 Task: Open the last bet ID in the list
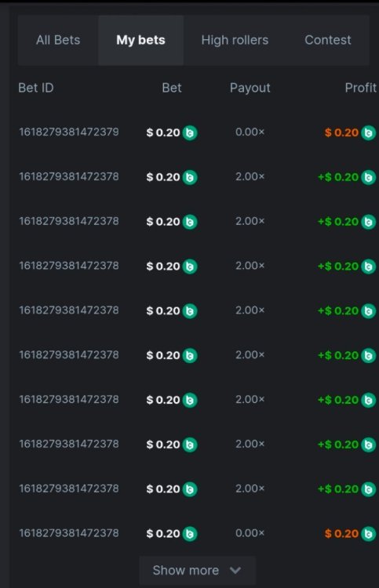pos(69,533)
